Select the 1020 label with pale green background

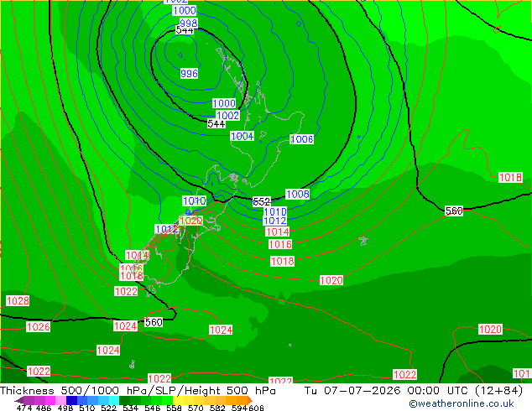tap(191, 221)
